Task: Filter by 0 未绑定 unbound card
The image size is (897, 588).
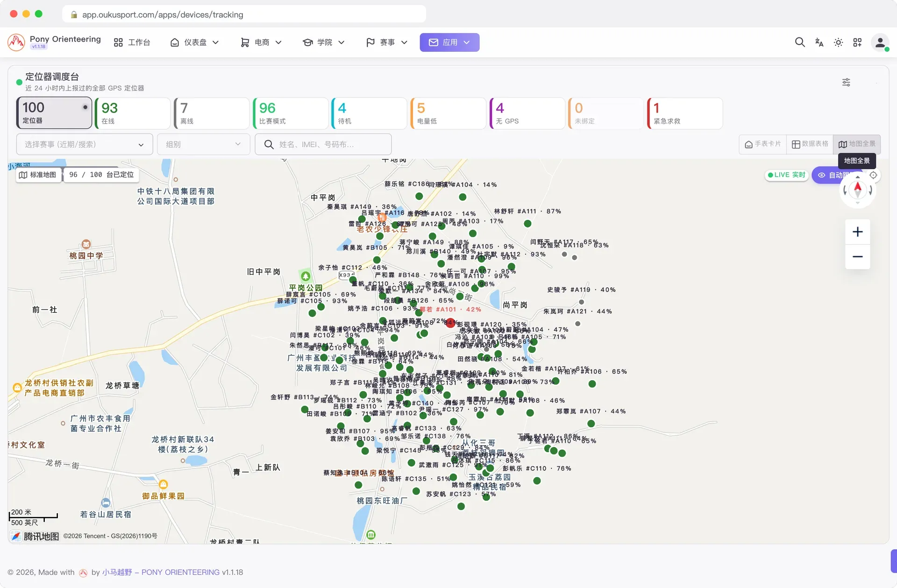Action: coord(606,113)
